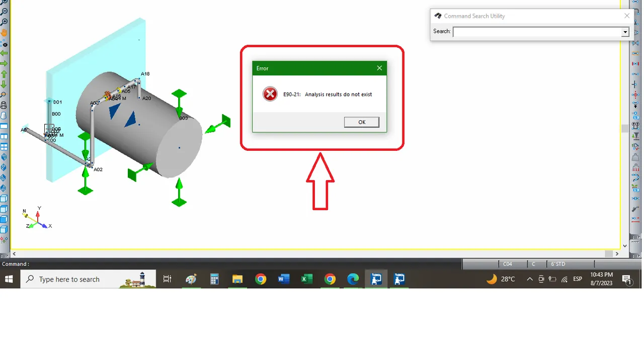Close the Command Search Utility panel
The width and height of the screenshot is (644, 362).
(626, 16)
